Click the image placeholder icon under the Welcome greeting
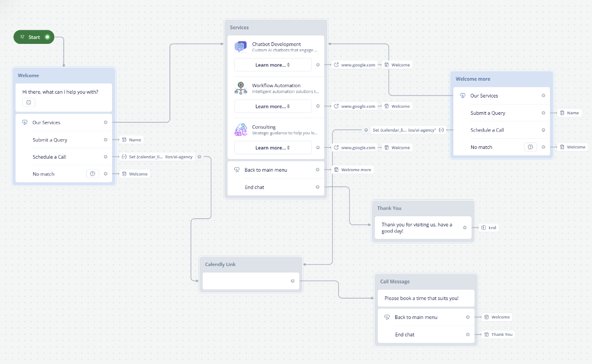This screenshot has height=364, width=592. 28,102
